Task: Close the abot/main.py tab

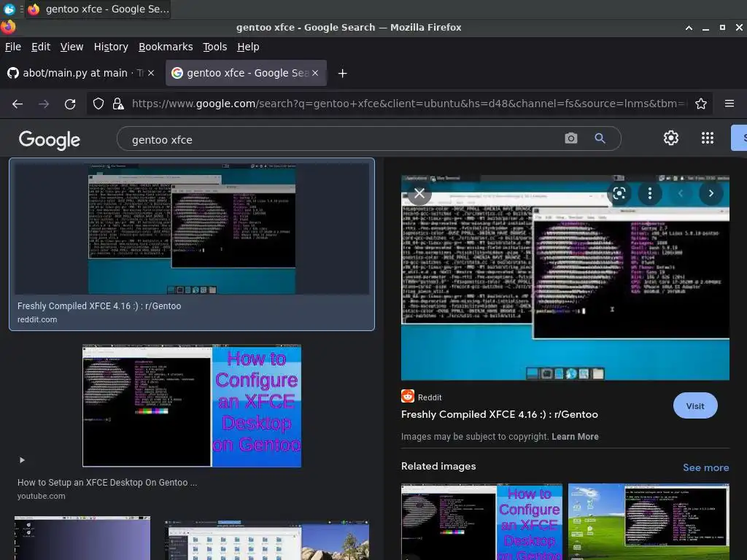Action: [150, 73]
